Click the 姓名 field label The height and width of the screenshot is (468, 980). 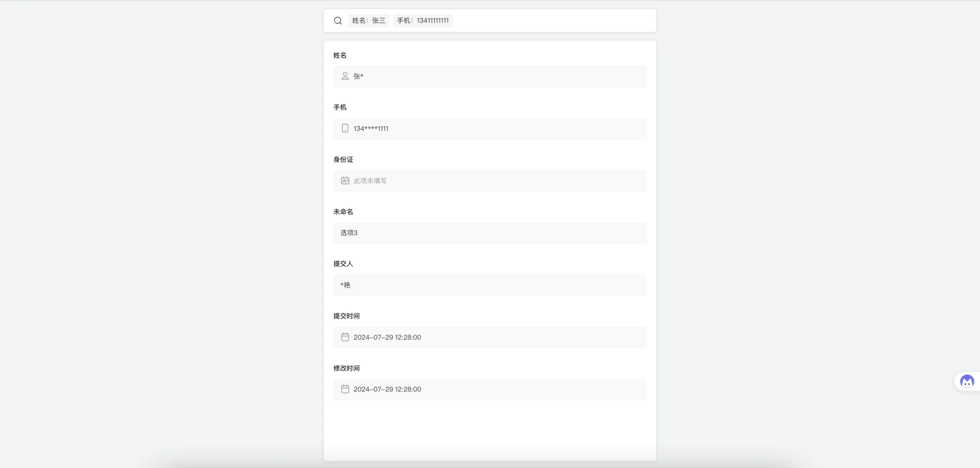pyautogui.click(x=340, y=55)
